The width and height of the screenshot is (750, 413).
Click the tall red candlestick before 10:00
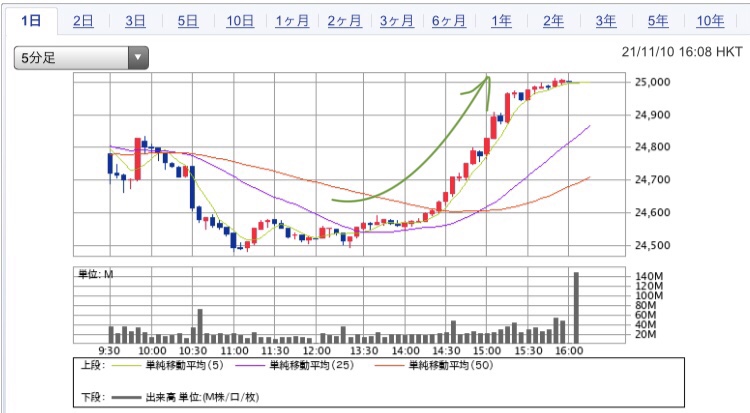click(x=138, y=159)
